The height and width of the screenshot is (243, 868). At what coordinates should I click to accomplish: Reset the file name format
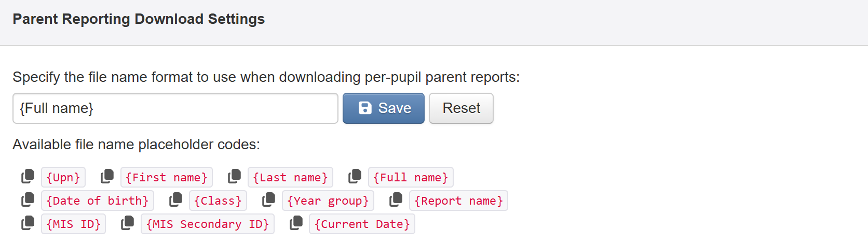(x=461, y=108)
